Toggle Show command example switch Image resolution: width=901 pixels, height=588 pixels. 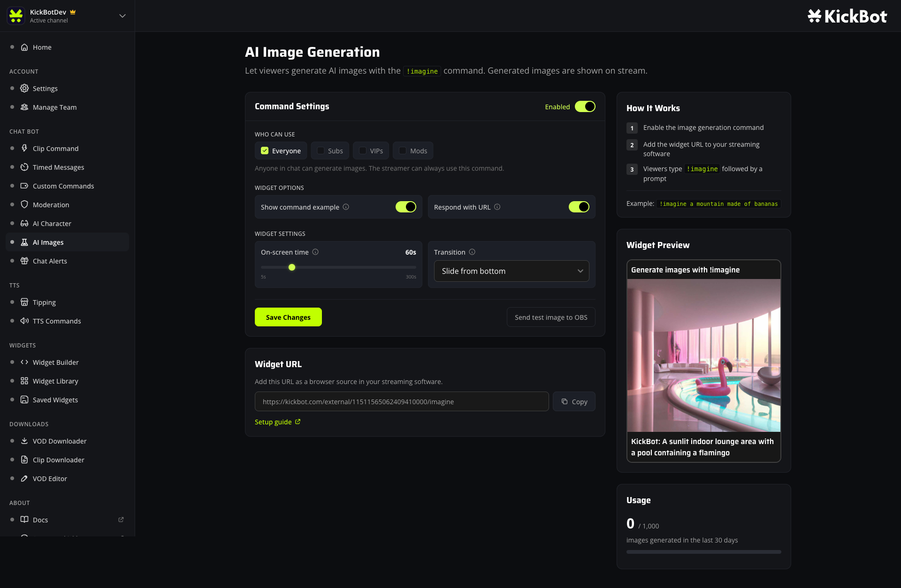click(x=406, y=207)
